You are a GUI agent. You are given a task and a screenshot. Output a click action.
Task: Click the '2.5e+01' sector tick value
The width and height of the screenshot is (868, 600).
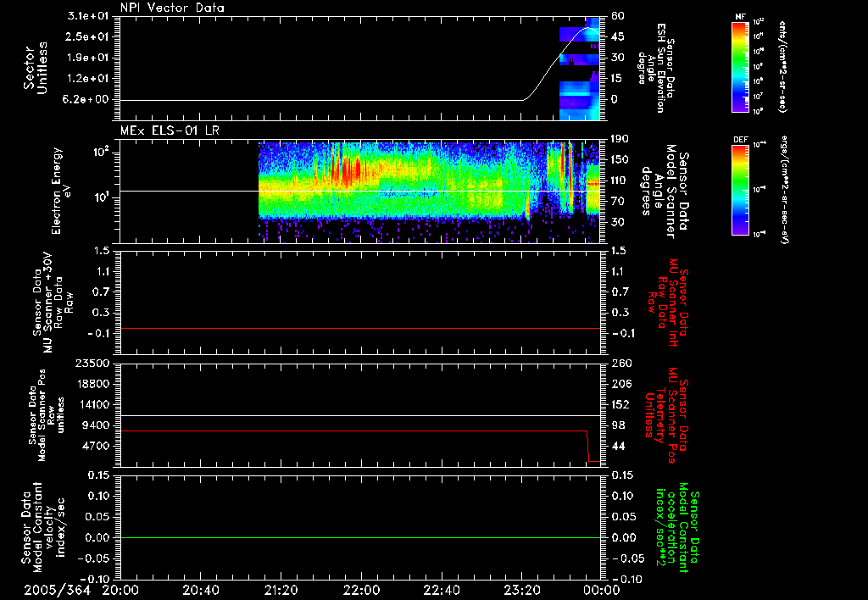[x=88, y=36]
